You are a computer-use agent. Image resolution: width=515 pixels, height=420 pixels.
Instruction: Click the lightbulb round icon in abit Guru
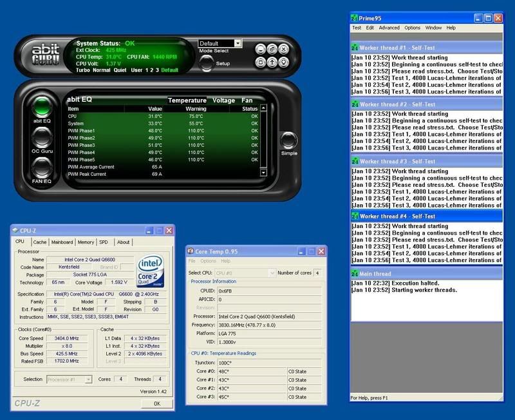coord(284,62)
